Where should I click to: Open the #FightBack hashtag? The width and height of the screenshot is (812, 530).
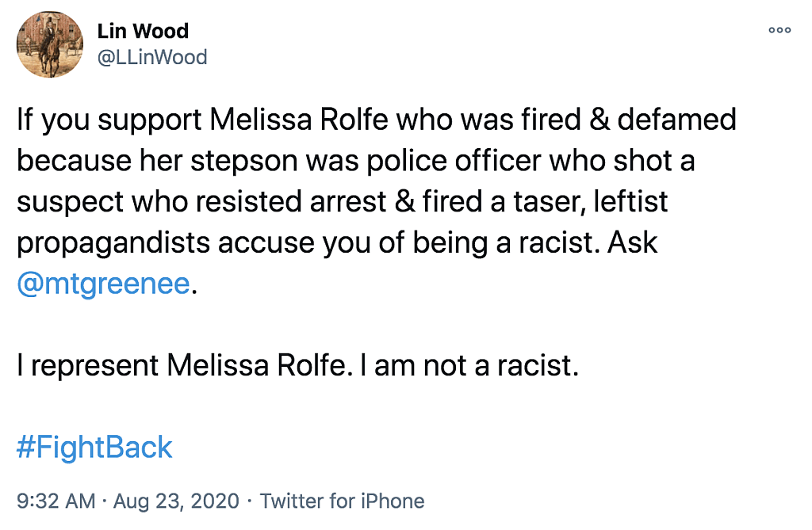click(x=94, y=448)
